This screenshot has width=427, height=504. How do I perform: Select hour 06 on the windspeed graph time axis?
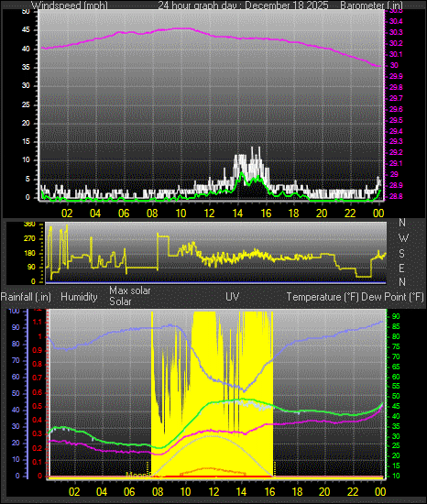coord(124,214)
